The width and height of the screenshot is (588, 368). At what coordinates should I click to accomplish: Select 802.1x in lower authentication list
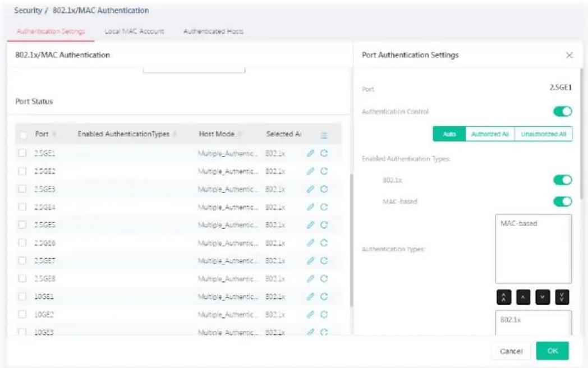511,320
